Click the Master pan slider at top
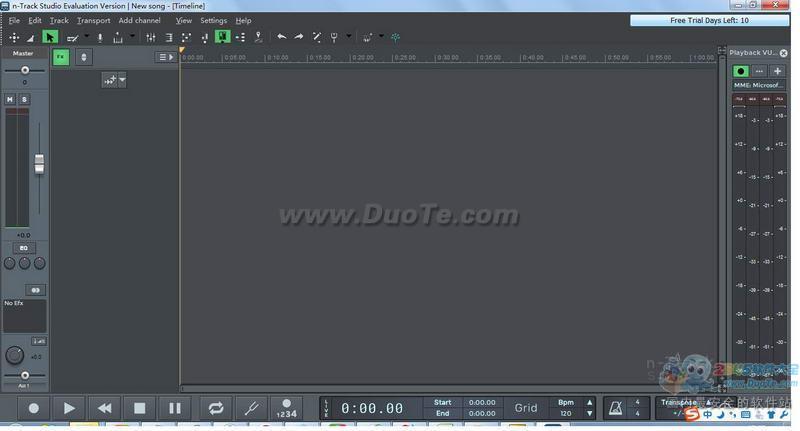800x431 pixels. [x=24, y=70]
